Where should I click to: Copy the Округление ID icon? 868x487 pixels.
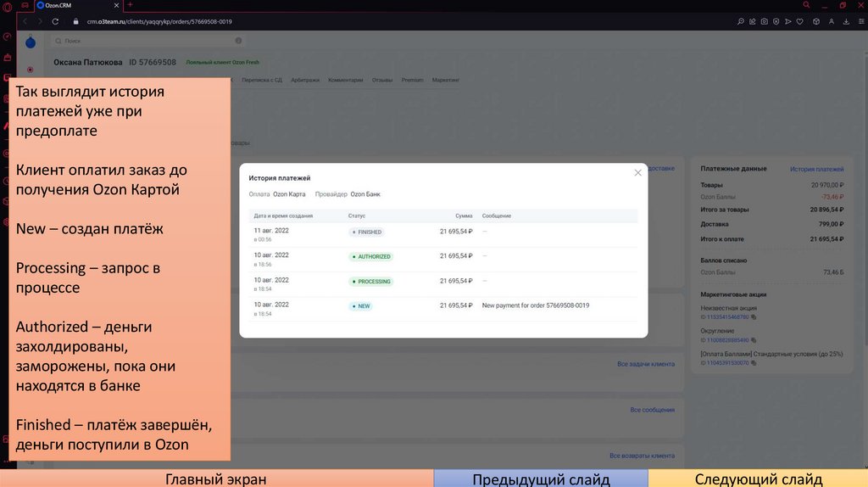coord(754,340)
